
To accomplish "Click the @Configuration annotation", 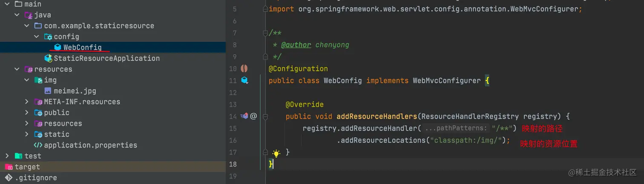I will (x=298, y=68).
